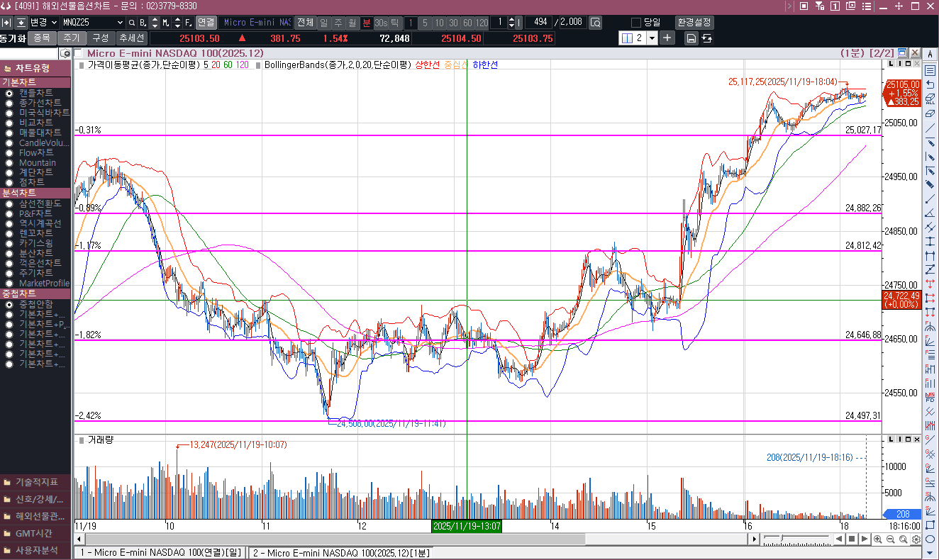Click the candle count input field showing 494

[538, 23]
